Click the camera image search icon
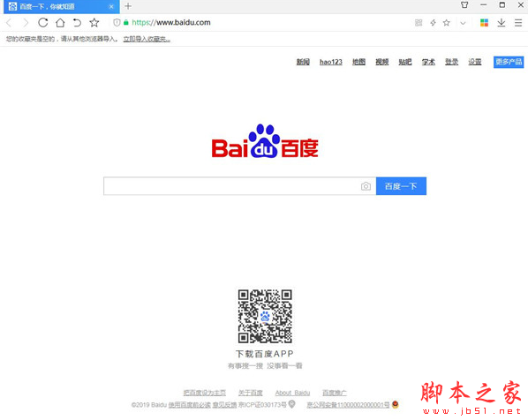Viewport: 528px width, 420px height. (x=366, y=186)
